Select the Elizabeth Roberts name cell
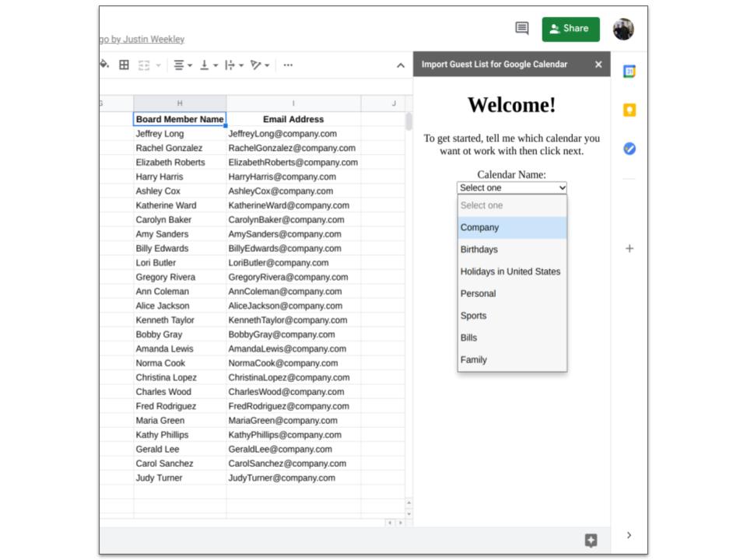The height and width of the screenshot is (560, 747). [x=180, y=163]
